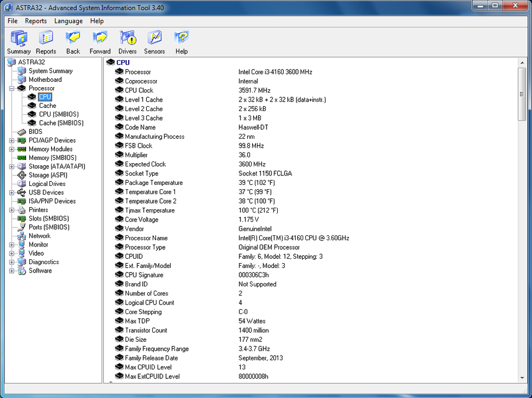Click the ASTRA32 root computer icon

[x=12, y=62]
